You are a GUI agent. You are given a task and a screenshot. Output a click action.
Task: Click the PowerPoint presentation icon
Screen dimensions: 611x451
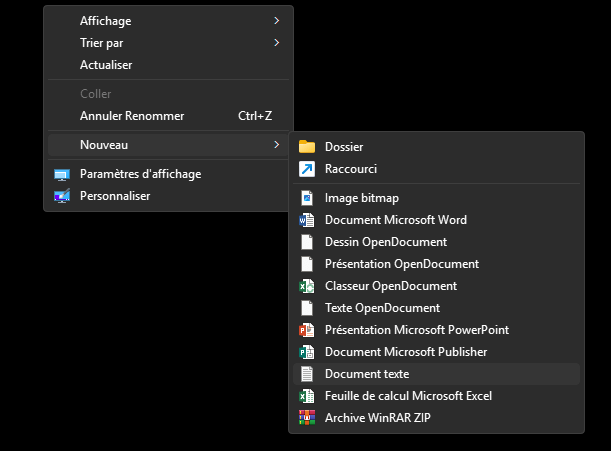[x=307, y=330]
